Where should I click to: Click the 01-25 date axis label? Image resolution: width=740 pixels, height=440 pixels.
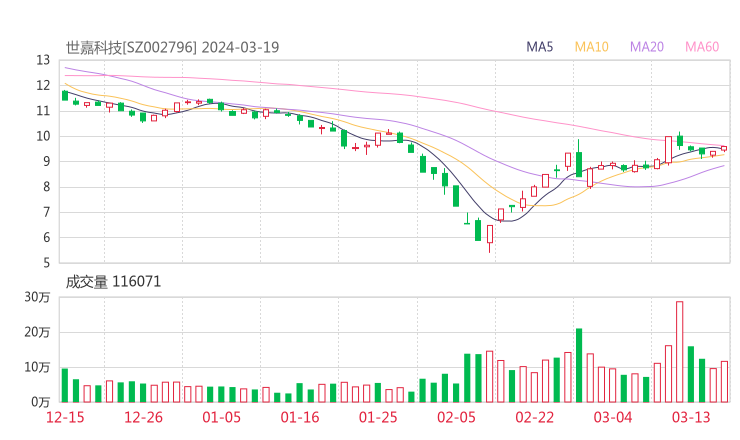tap(378, 417)
